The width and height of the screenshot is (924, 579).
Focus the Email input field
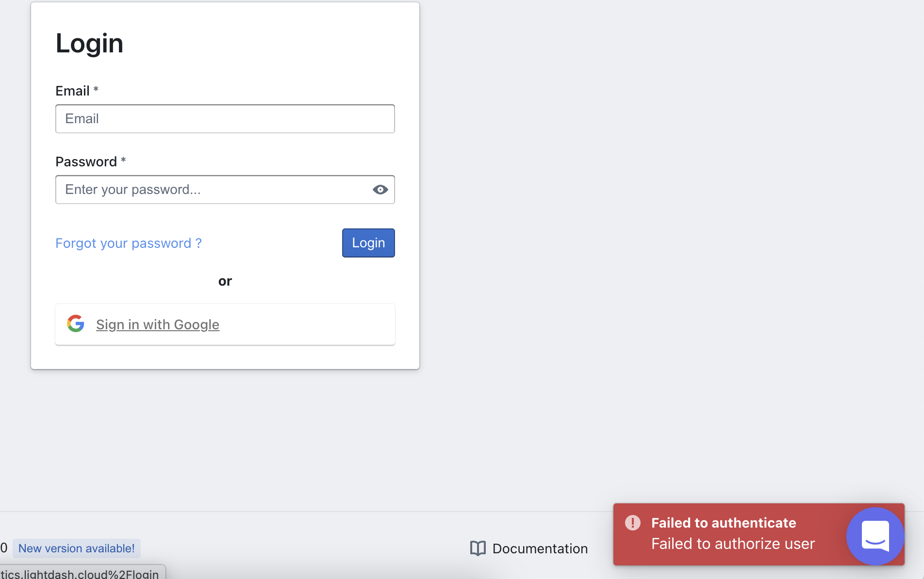click(225, 119)
